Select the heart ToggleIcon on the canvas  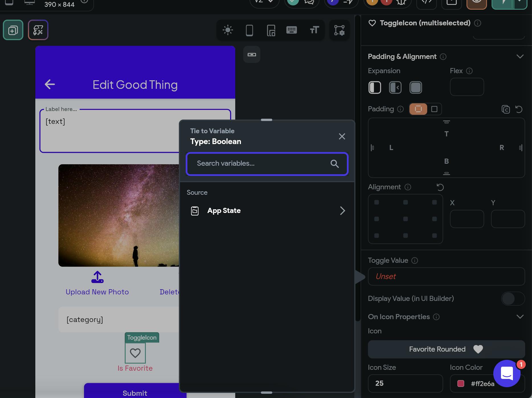tap(135, 353)
